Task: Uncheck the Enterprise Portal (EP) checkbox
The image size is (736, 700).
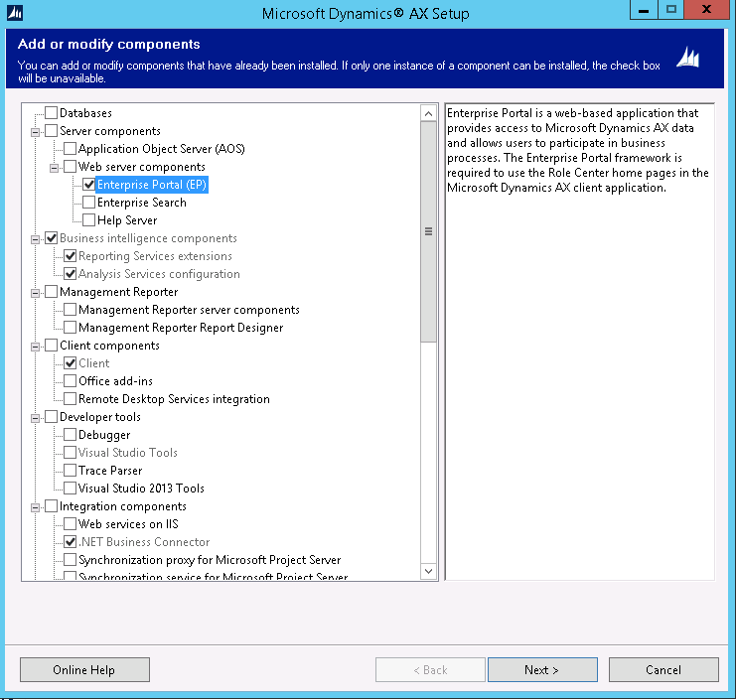Action: (x=88, y=185)
